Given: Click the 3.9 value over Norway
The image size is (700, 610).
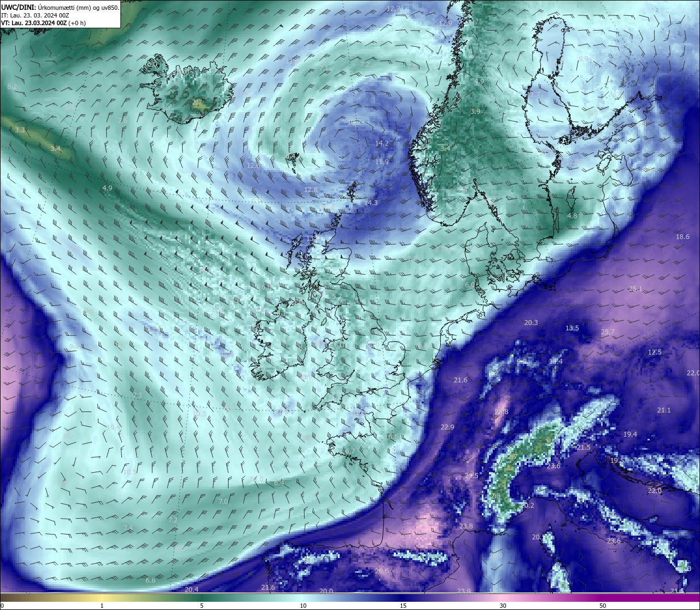Looking at the screenshot, I should click(x=475, y=111).
